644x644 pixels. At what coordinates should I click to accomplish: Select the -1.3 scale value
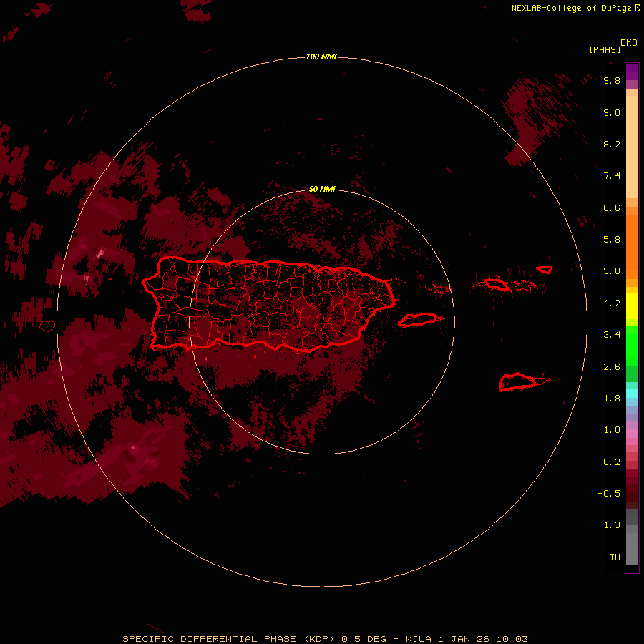pos(609,525)
